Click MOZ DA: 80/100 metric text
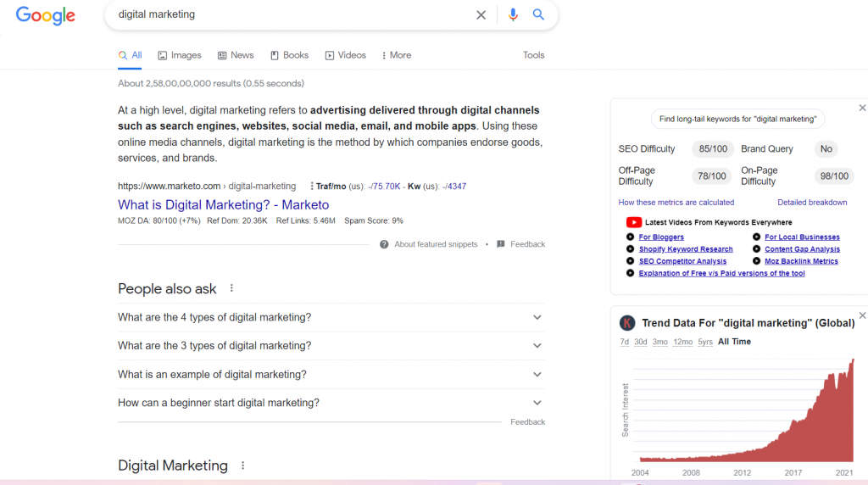868x485 pixels. (x=159, y=221)
